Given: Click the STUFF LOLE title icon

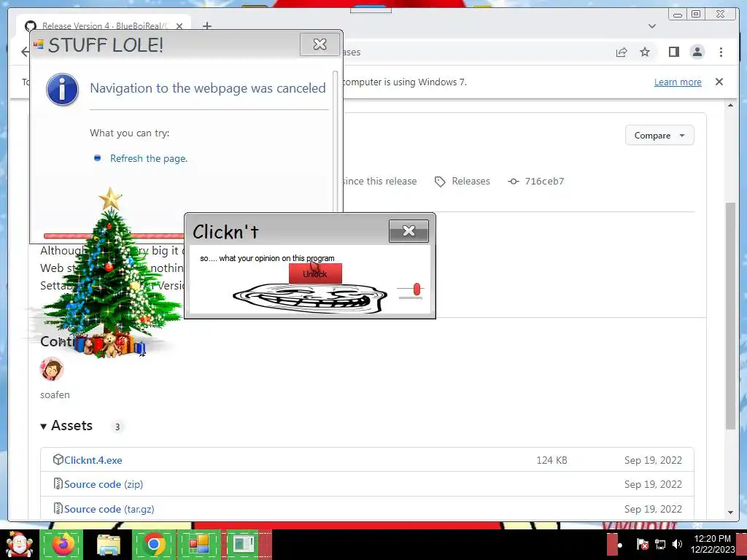Looking at the screenshot, I should 39,44.
